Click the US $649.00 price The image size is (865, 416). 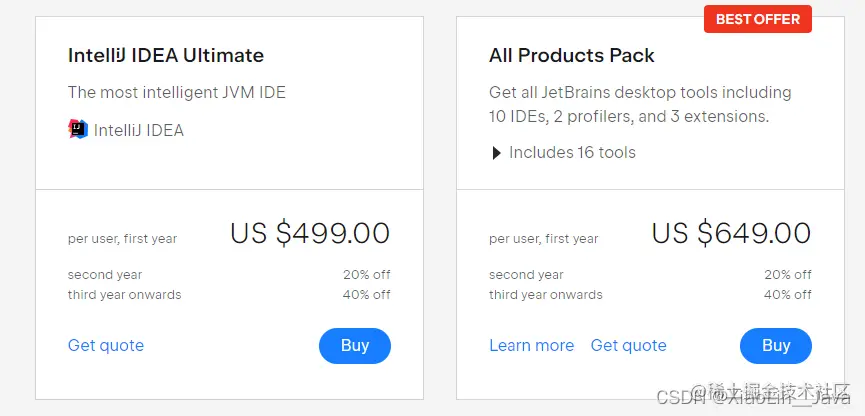click(731, 234)
